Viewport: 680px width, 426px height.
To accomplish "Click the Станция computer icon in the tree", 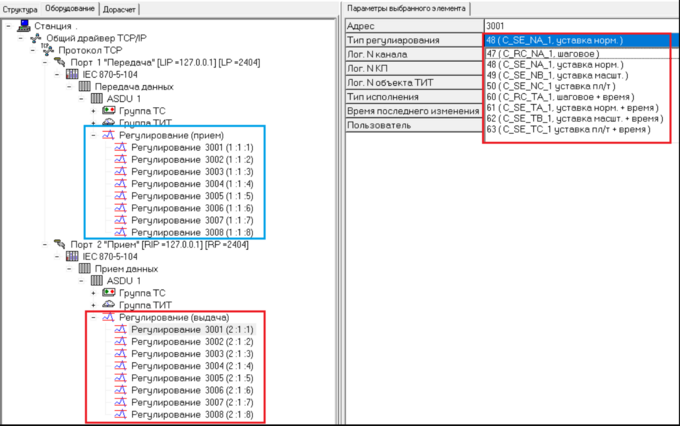I will pos(22,25).
